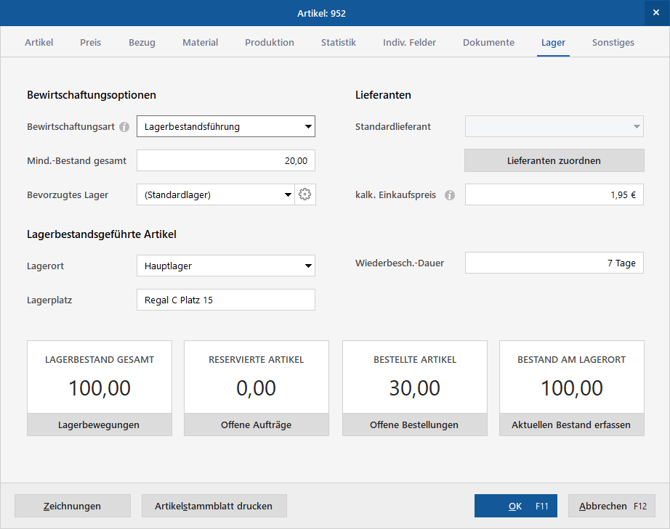Open Lagerbewegungen under Lagerbestand gesamt
670x529 pixels.
pyautogui.click(x=99, y=425)
